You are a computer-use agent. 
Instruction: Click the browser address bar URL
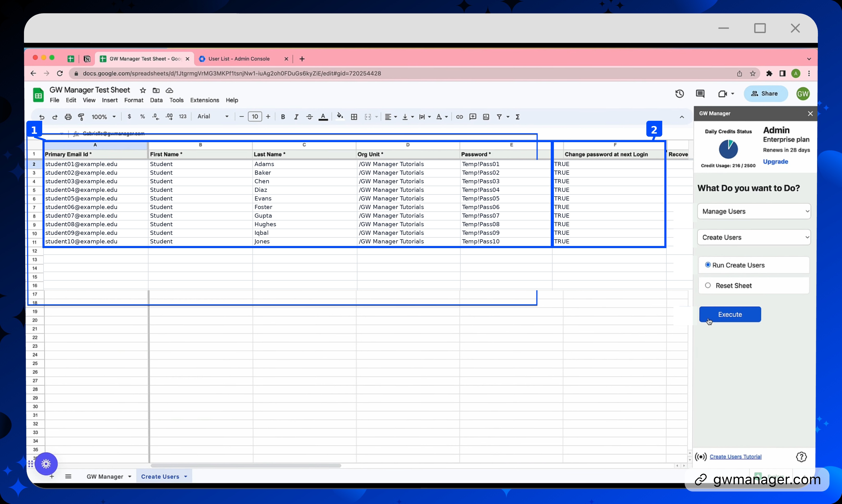coord(232,74)
